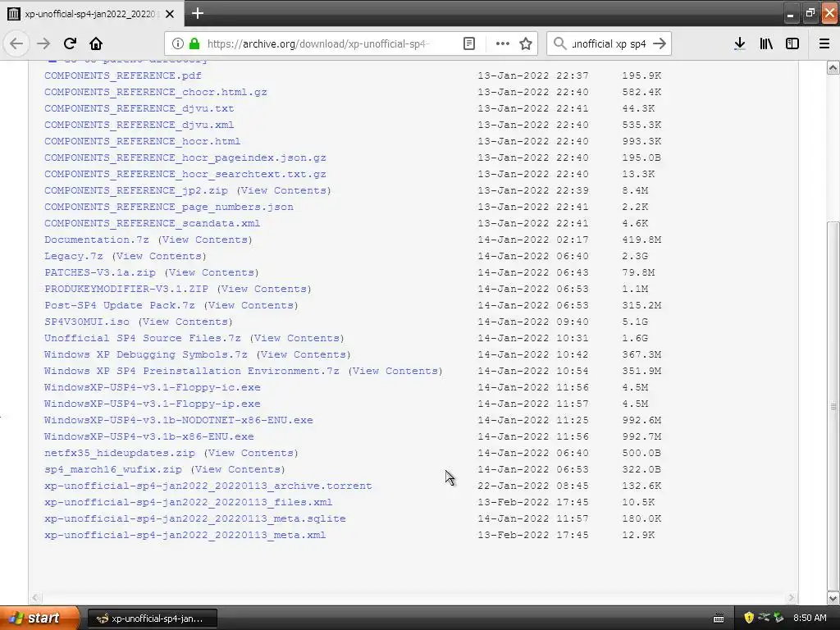
Task: Download COMPONENTS_REFERENCE_jp2.zip
Action: click(x=136, y=190)
